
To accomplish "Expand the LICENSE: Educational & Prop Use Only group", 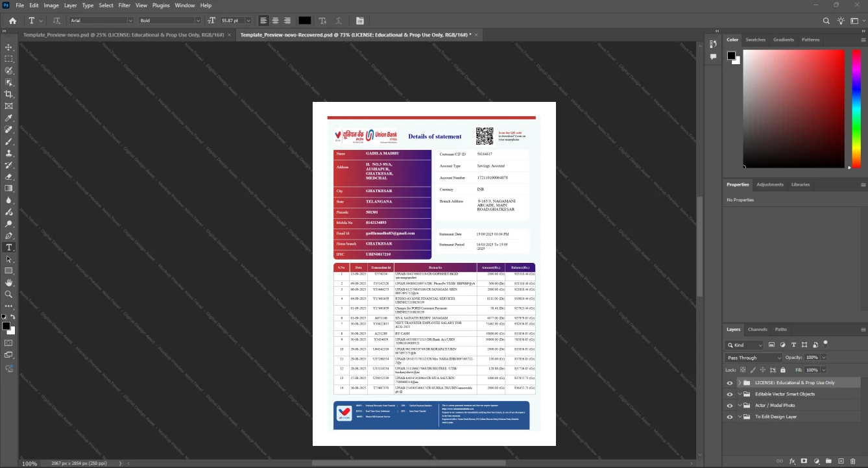I will tap(740, 383).
